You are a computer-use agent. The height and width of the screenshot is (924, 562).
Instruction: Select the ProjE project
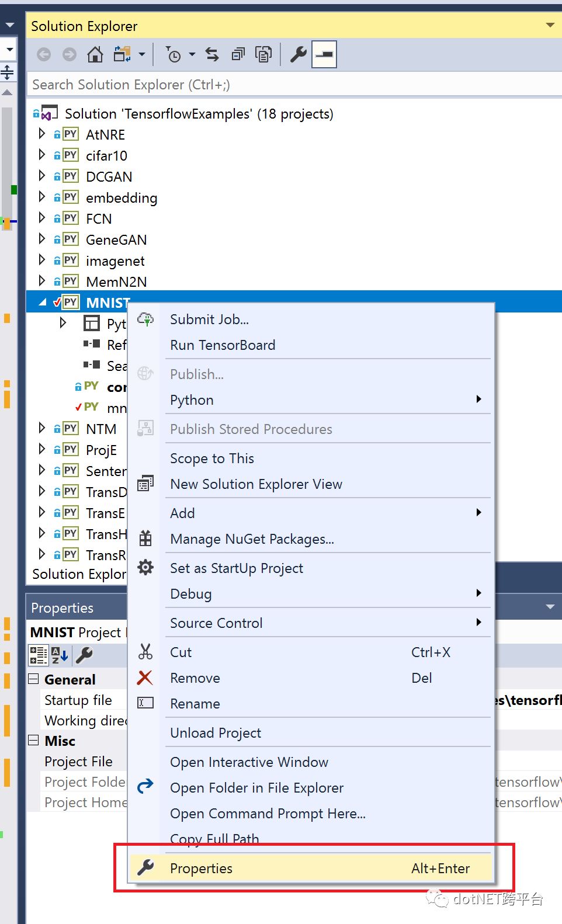click(x=101, y=450)
